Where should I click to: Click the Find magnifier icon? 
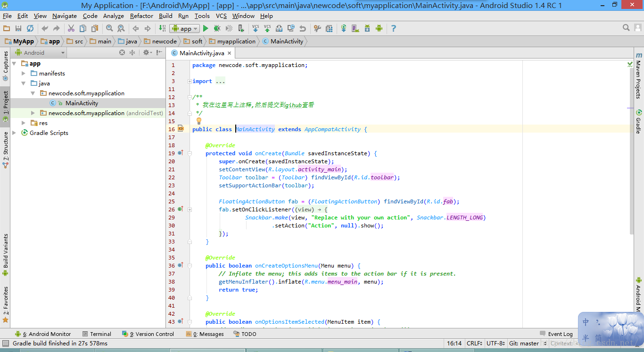(x=109, y=28)
